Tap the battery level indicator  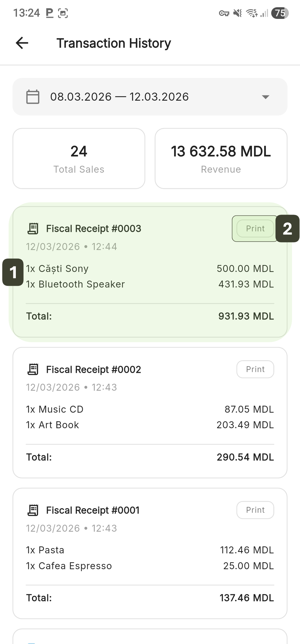[x=280, y=13]
